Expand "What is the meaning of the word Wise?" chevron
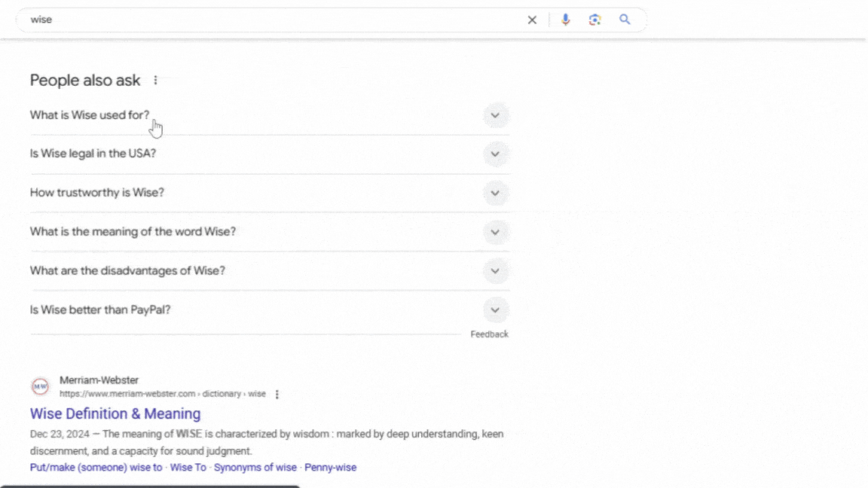 [x=495, y=232]
